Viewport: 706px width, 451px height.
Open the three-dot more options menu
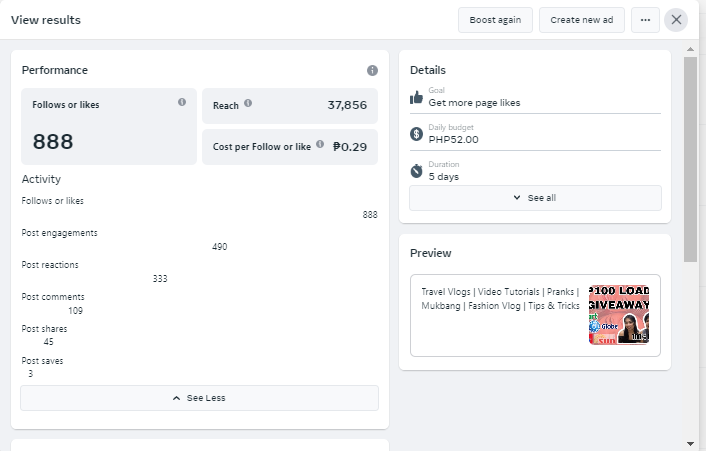click(x=645, y=20)
